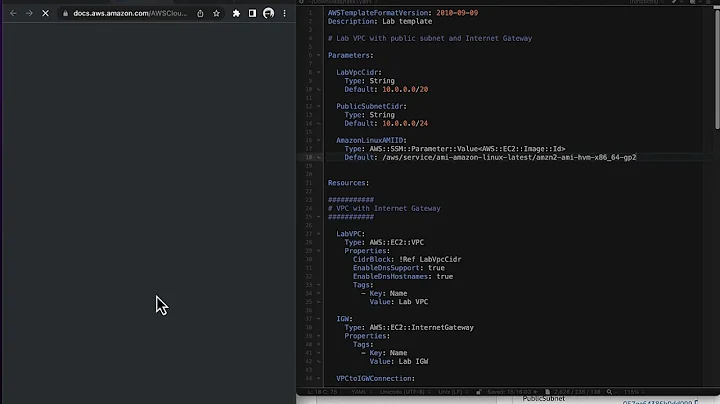
Task: Click the file lock icon in the editor status bar
Action: coord(479,392)
